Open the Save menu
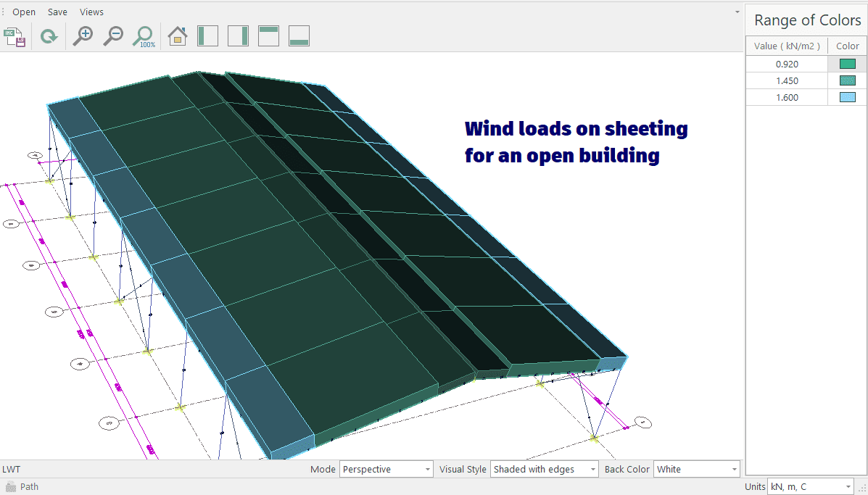Screen dimensions: 868x495 point(57,12)
